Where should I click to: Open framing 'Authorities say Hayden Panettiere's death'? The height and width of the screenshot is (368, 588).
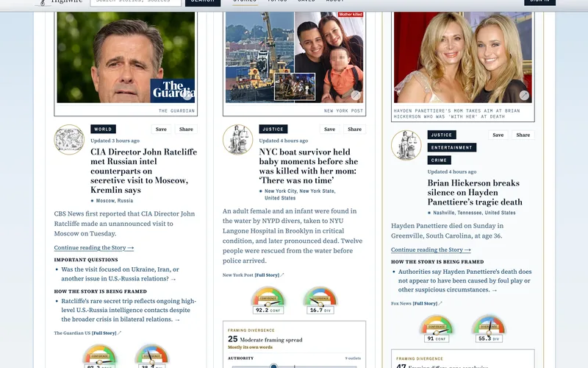tap(465, 280)
